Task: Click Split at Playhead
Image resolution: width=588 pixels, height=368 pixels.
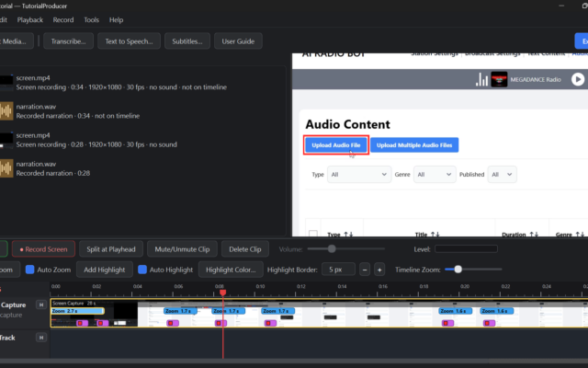Action: point(111,249)
